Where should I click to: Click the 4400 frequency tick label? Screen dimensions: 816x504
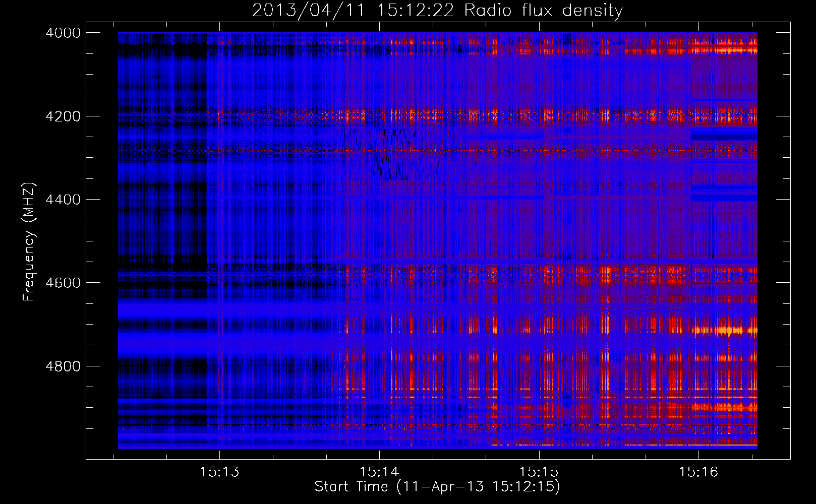63,200
